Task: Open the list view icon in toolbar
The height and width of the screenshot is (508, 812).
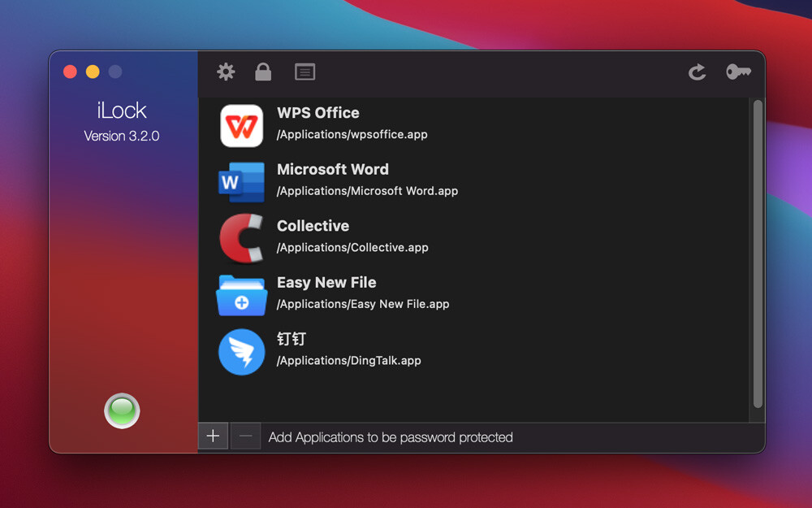Action: pyautogui.click(x=305, y=72)
